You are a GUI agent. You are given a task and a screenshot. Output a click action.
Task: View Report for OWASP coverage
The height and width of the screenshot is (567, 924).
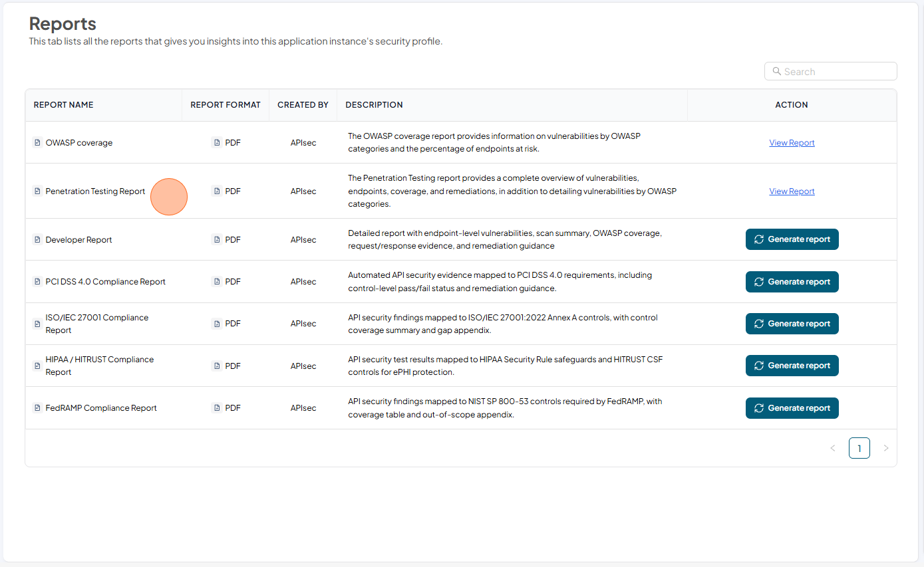(x=792, y=142)
